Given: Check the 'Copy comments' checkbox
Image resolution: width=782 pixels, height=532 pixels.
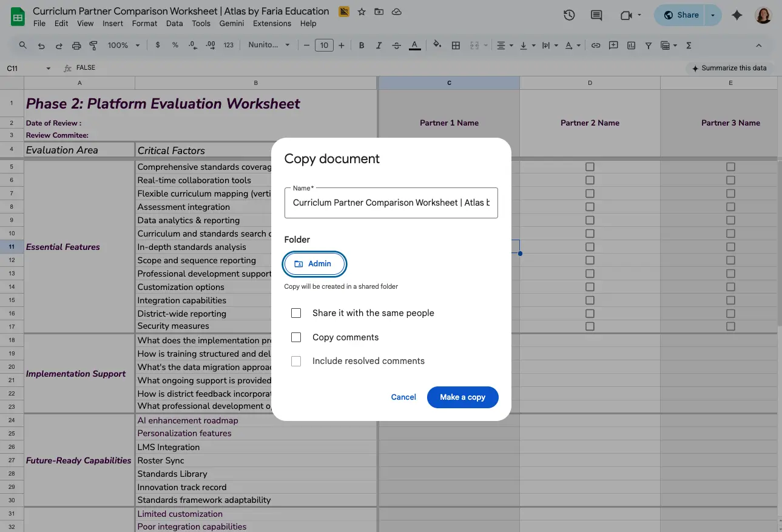Looking at the screenshot, I should [296, 337].
